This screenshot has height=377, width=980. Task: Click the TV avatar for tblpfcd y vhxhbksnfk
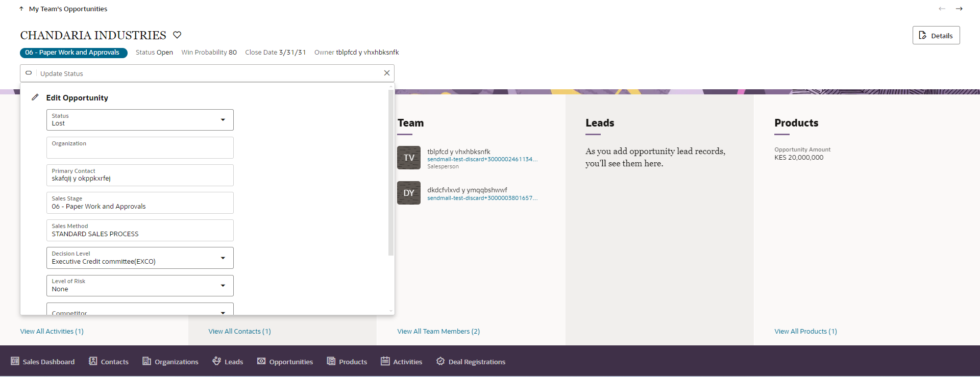click(x=409, y=158)
